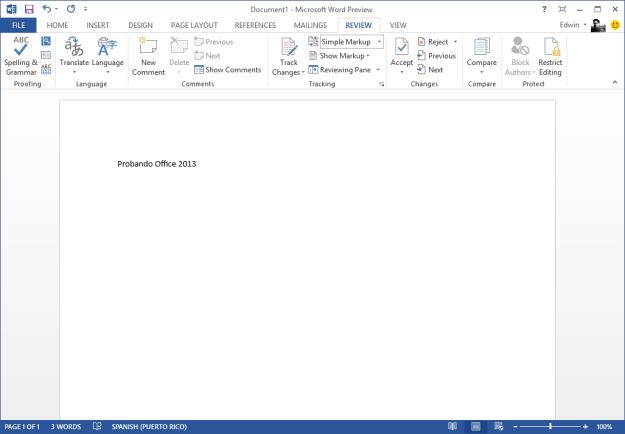Click the proofing errors status icon
The image size is (625, 434).
[97, 426]
